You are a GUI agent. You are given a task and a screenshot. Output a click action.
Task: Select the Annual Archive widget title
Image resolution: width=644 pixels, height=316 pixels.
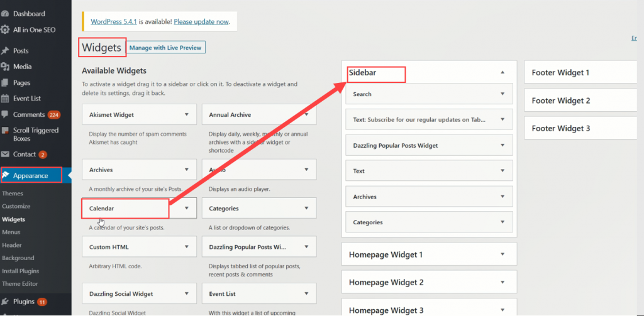[230, 114]
